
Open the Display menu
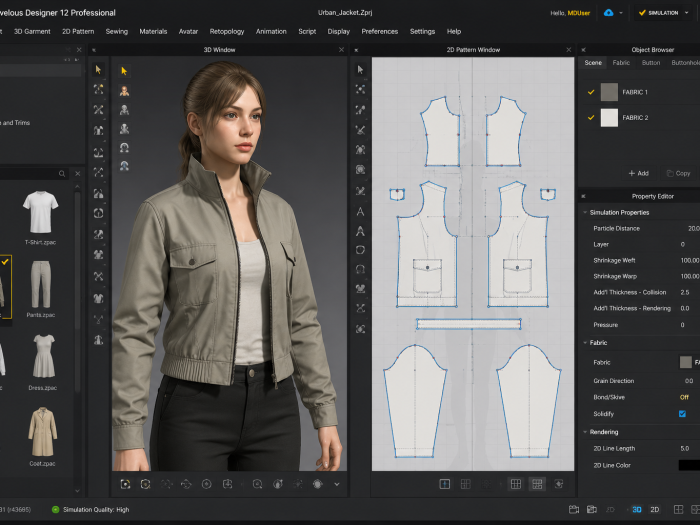click(x=338, y=31)
